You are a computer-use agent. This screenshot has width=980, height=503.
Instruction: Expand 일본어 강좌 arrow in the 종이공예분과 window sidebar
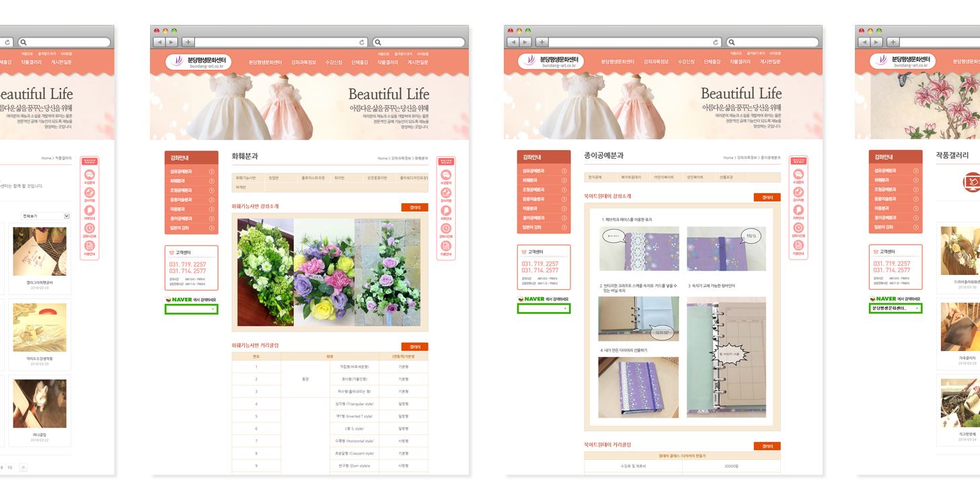[564, 227]
